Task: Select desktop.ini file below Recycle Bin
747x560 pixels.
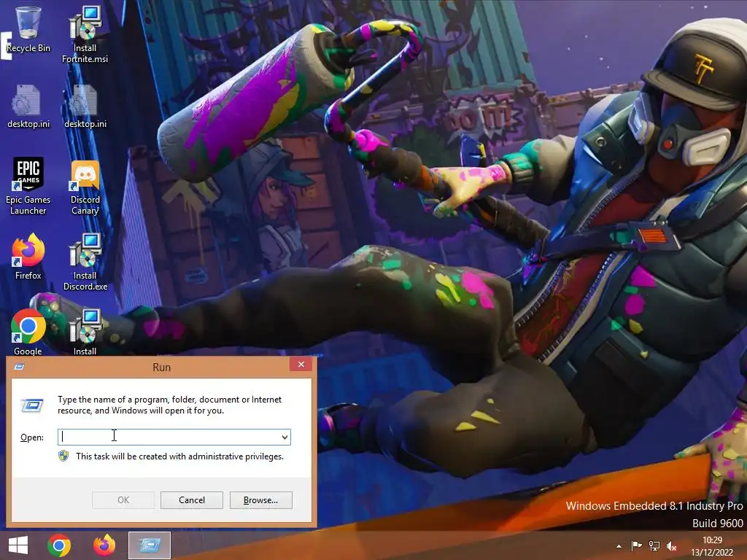Action: 28,106
